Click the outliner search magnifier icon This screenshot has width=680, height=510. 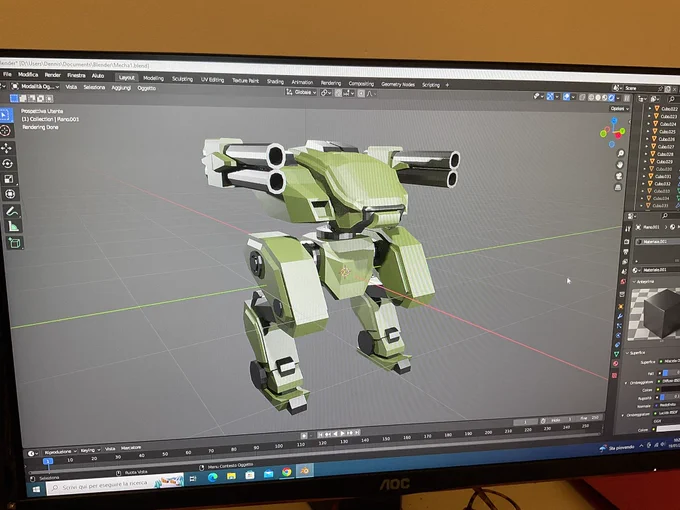click(x=671, y=99)
